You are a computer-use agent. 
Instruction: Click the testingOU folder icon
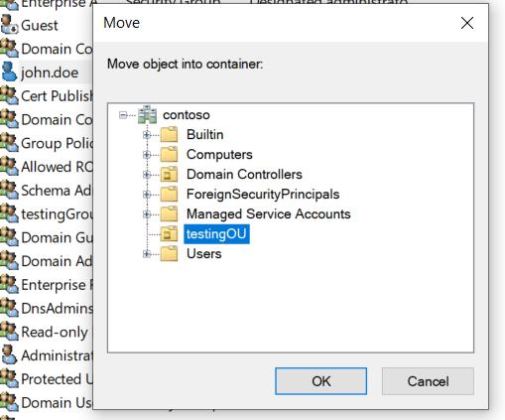(x=169, y=233)
